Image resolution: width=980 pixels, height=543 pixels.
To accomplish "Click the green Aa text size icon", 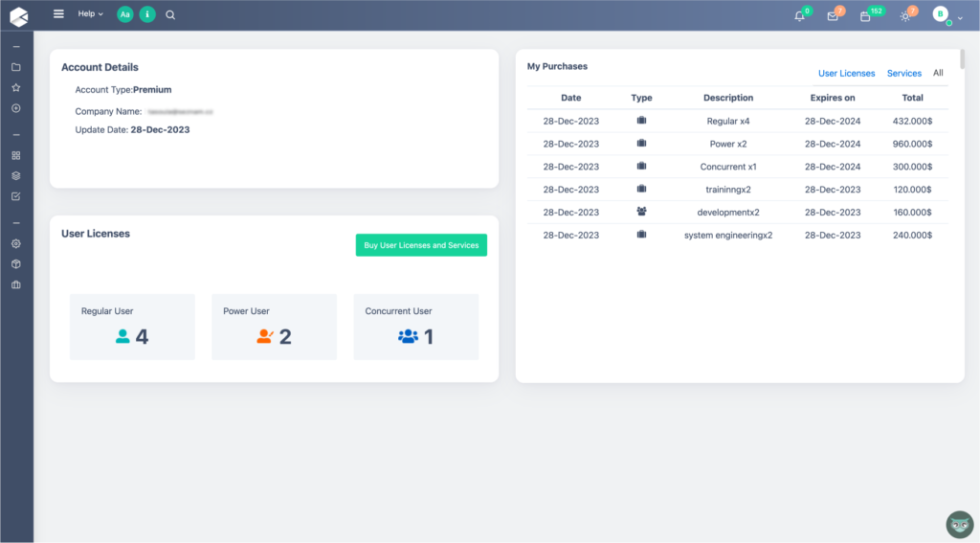I will click(124, 14).
